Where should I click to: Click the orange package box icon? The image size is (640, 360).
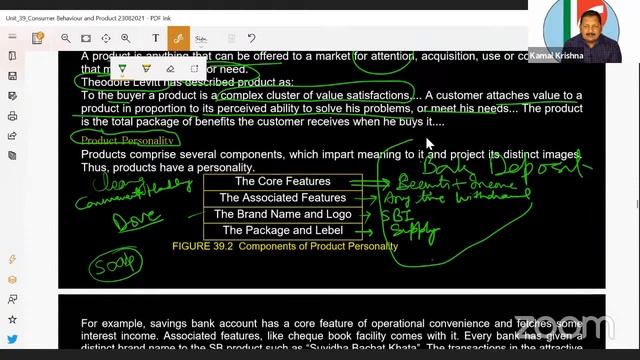point(12,280)
